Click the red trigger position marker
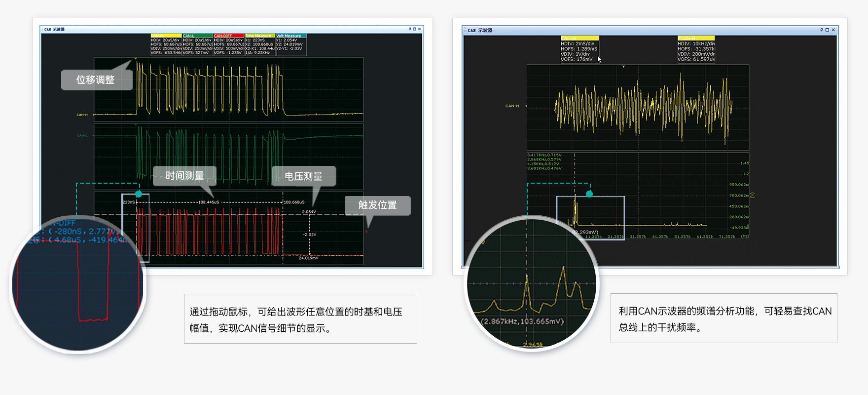Screen dimensions: 868x395 coord(366,232)
